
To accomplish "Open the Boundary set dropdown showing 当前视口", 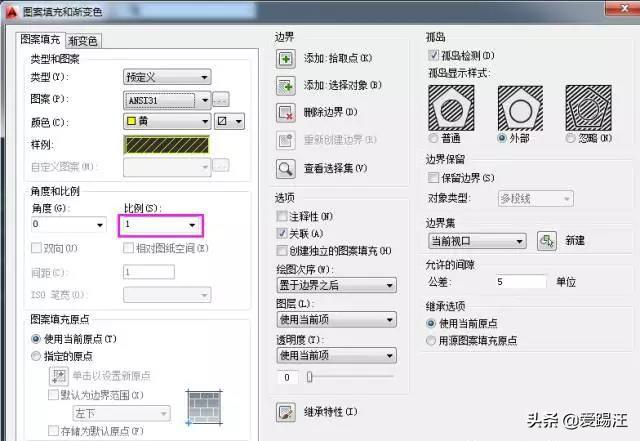I will (477, 241).
